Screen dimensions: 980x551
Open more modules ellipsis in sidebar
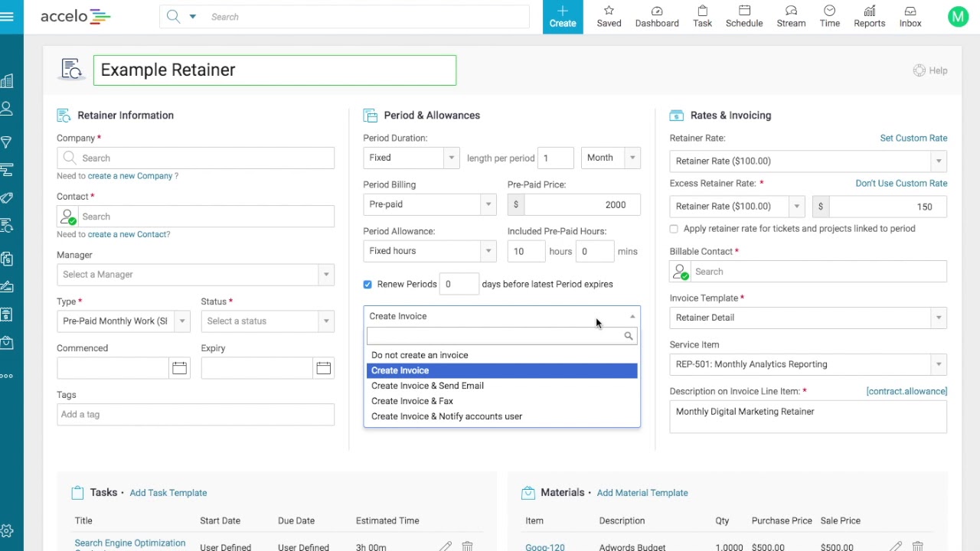[7, 375]
